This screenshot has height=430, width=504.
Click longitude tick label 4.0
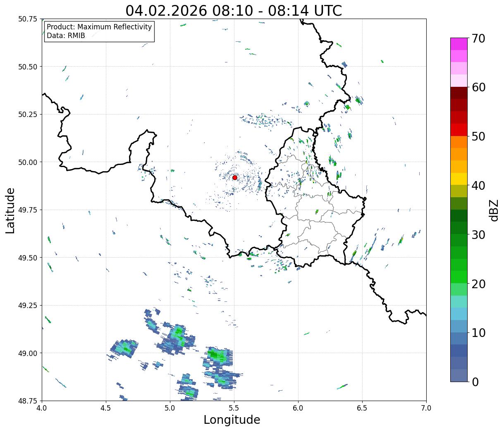(42, 408)
